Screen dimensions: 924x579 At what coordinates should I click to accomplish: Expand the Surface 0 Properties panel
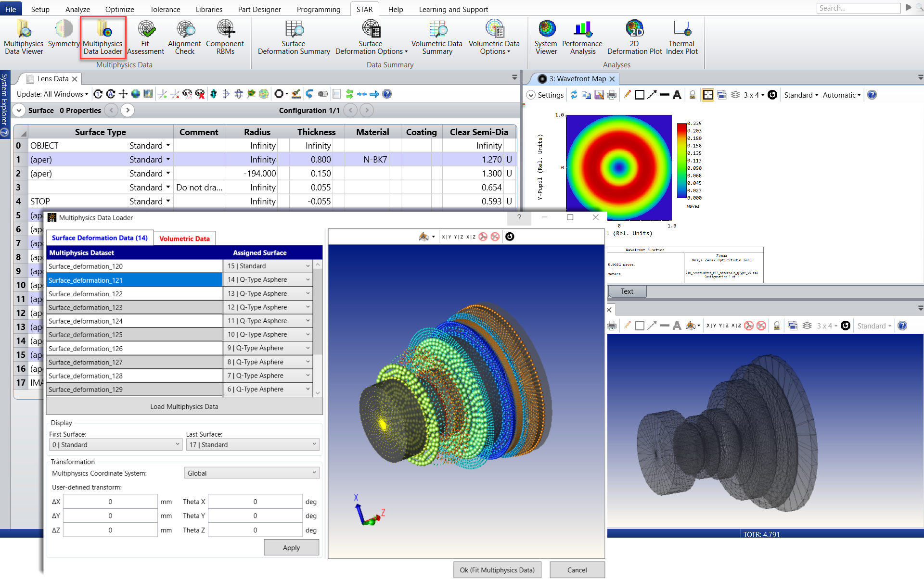tap(19, 110)
